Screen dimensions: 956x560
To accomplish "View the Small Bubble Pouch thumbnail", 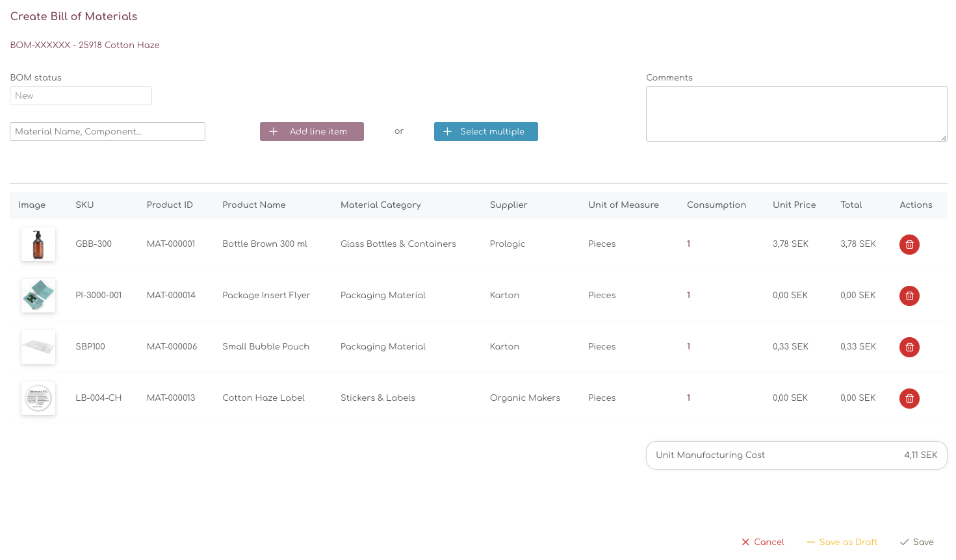I will 38,347.
